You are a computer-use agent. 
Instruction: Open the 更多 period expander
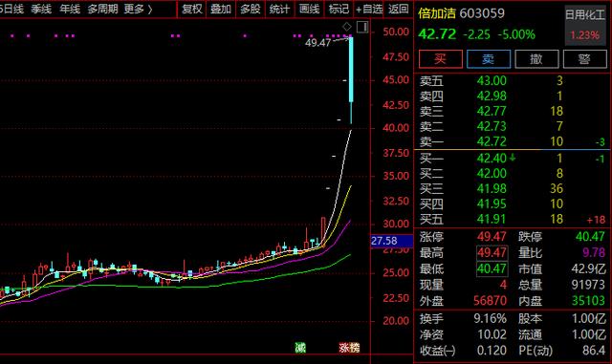click(x=138, y=9)
